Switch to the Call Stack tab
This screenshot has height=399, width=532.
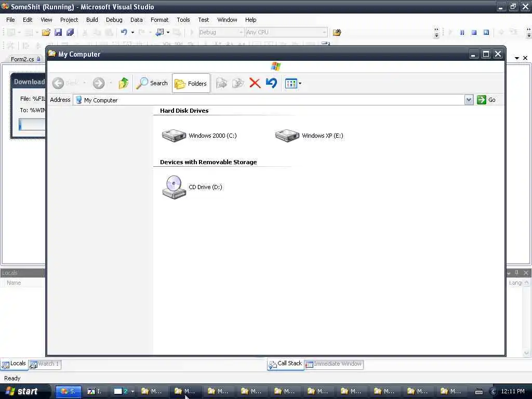point(285,364)
